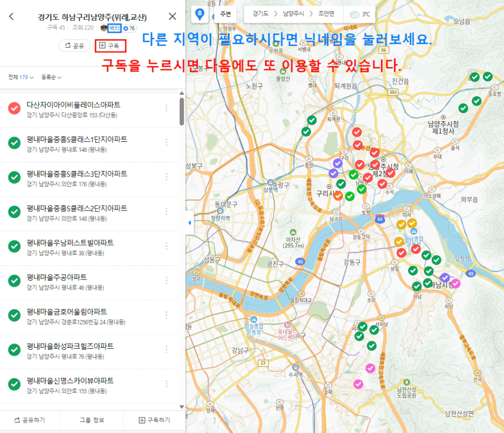Open options for 평내마을주공아파트 row

tap(166, 280)
